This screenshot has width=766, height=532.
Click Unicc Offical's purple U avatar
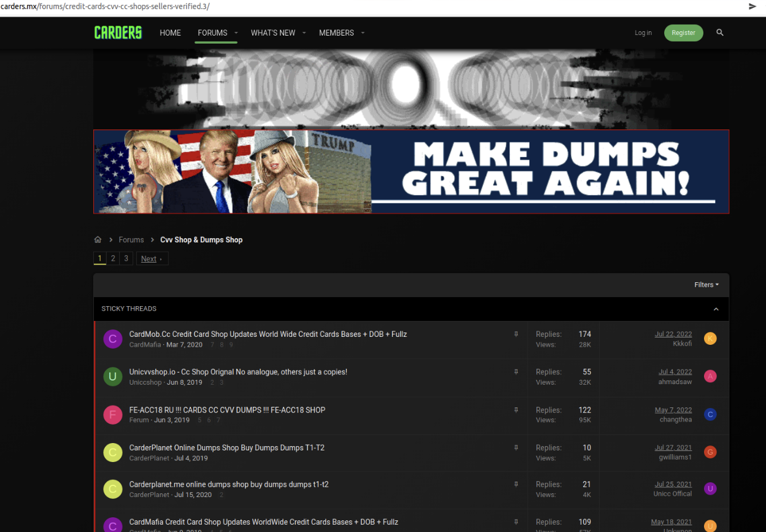[x=710, y=488]
